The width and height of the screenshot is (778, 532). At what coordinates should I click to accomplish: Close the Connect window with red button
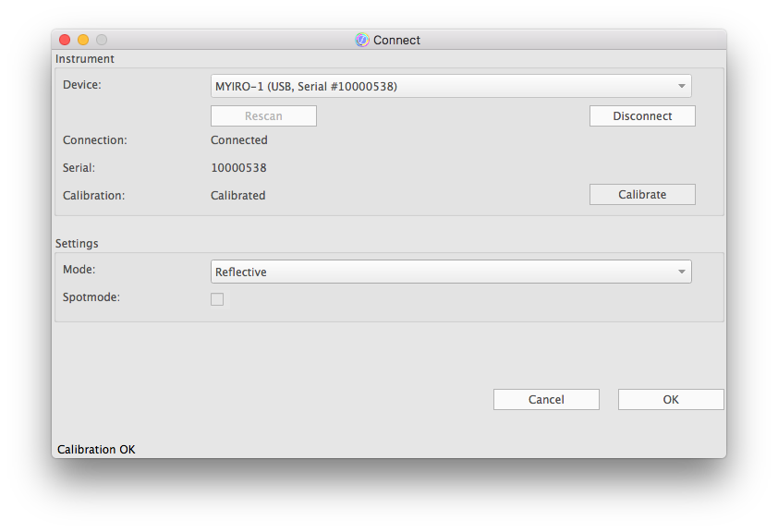65,40
